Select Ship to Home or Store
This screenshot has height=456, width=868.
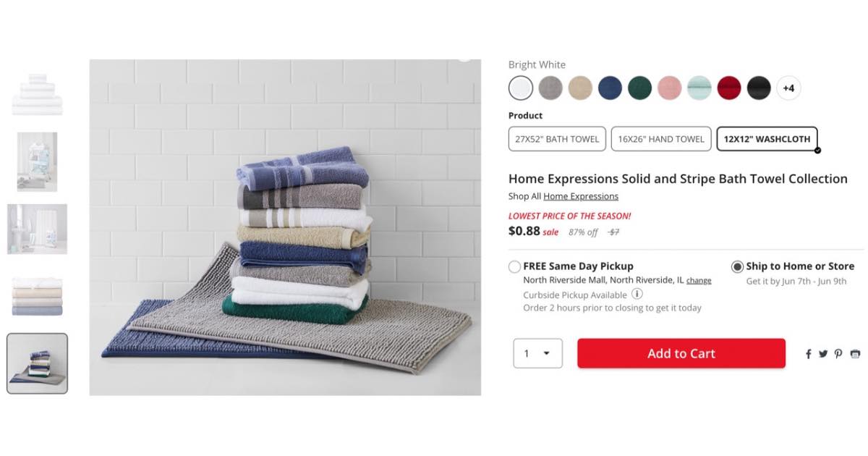737,266
